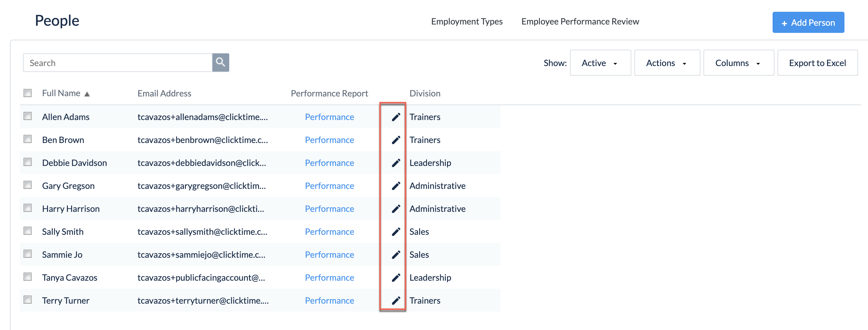Open Terry Turner's Performance link
Viewport: 868px width, 330px height.
pyautogui.click(x=329, y=301)
